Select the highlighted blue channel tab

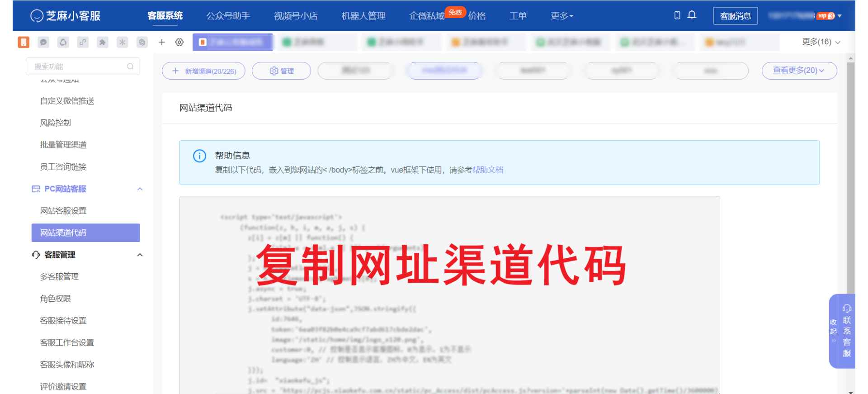445,71
